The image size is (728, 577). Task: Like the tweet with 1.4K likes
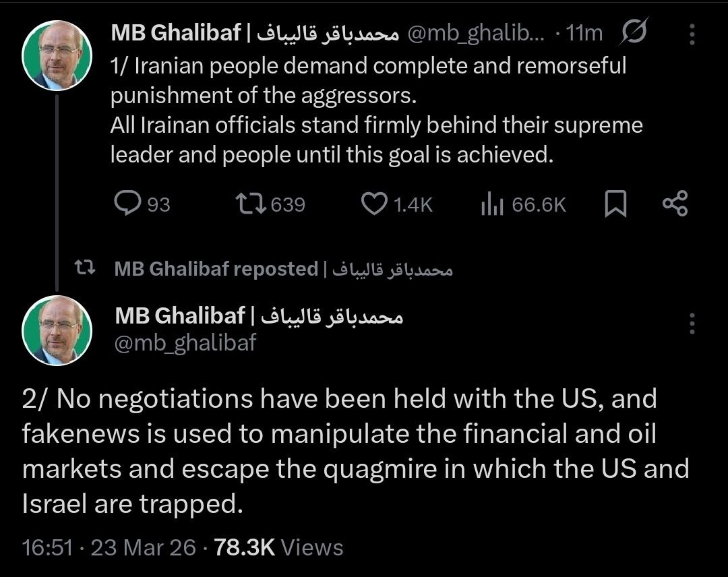coord(375,204)
